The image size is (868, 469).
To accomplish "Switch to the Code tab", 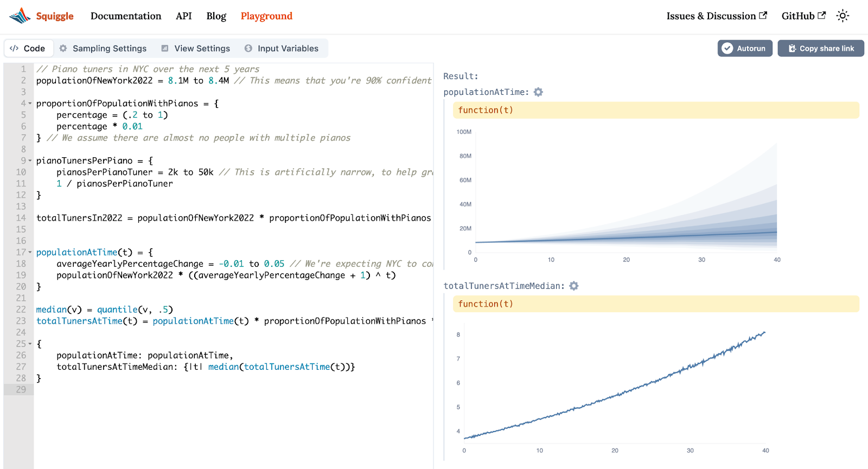I will 28,48.
